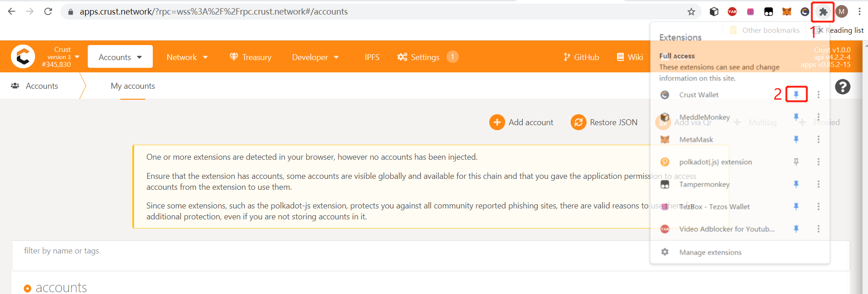Click the browser forward arrow
The height and width of the screenshot is (294, 868).
point(30,11)
